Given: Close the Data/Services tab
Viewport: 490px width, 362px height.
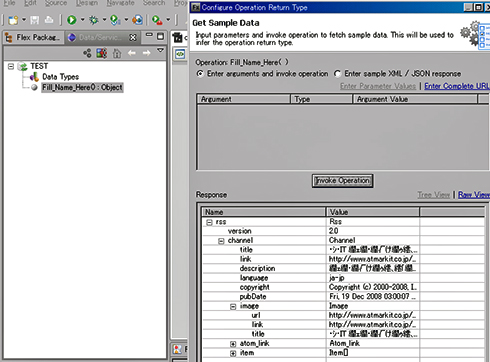Looking at the screenshot, I should (x=133, y=38).
